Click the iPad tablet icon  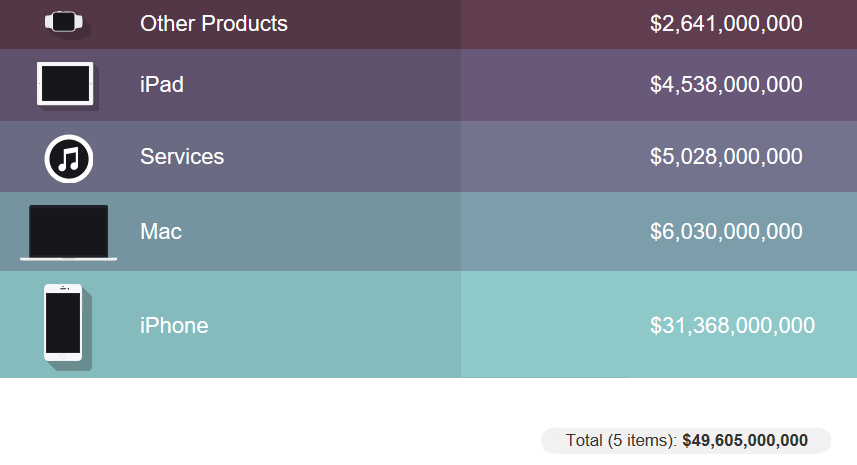[x=65, y=84]
